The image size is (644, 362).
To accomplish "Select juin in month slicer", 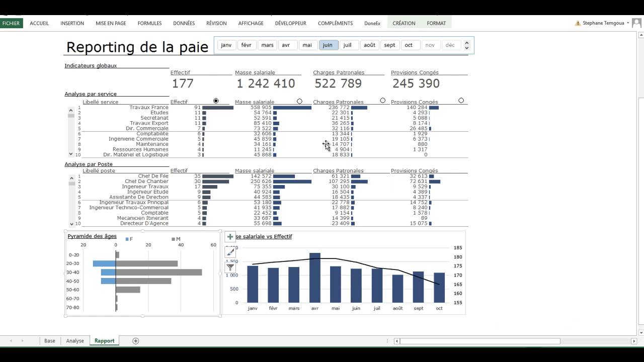I will tap(329, 45).
